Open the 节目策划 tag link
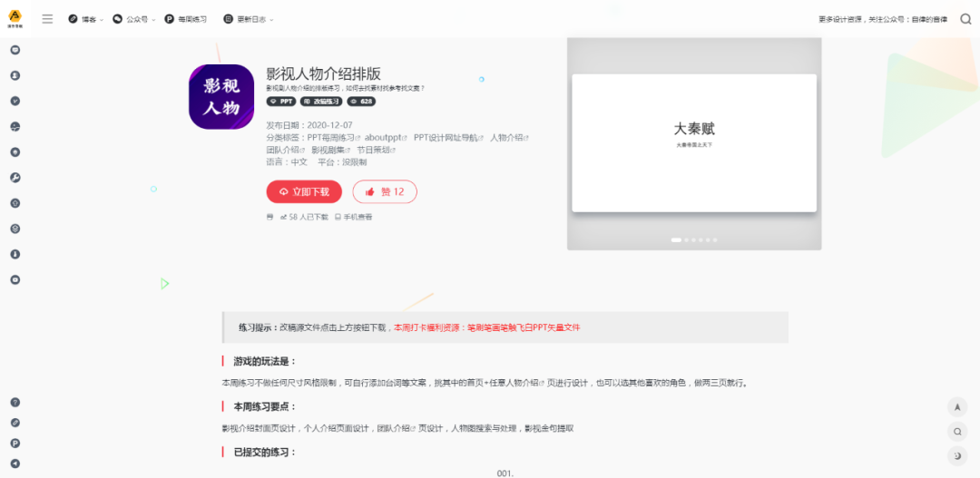 pos(377,150)
